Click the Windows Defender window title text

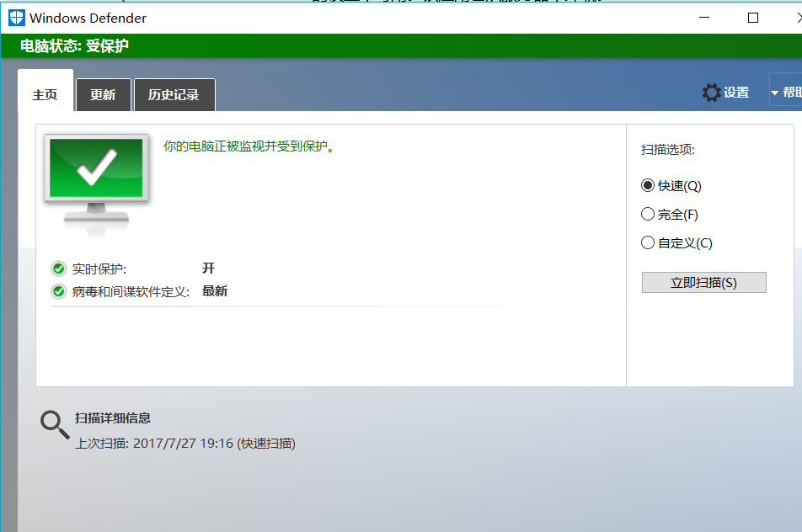coord(88,18)
